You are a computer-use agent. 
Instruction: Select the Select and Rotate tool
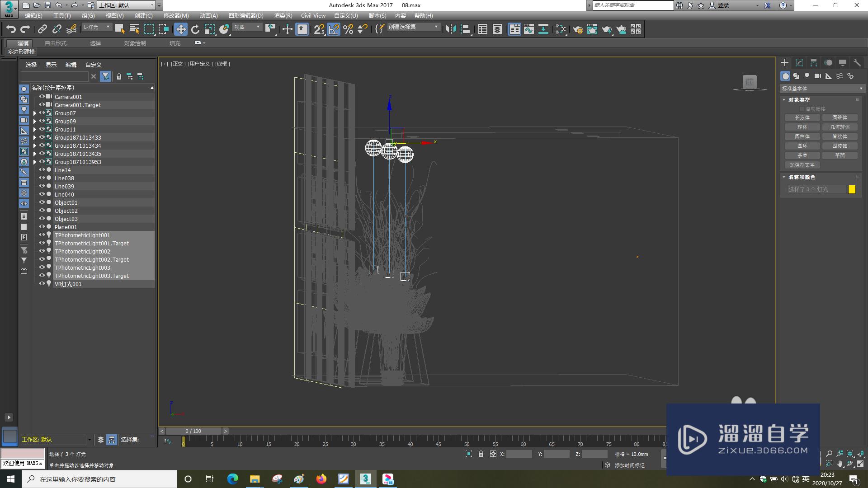coord(195,29)
